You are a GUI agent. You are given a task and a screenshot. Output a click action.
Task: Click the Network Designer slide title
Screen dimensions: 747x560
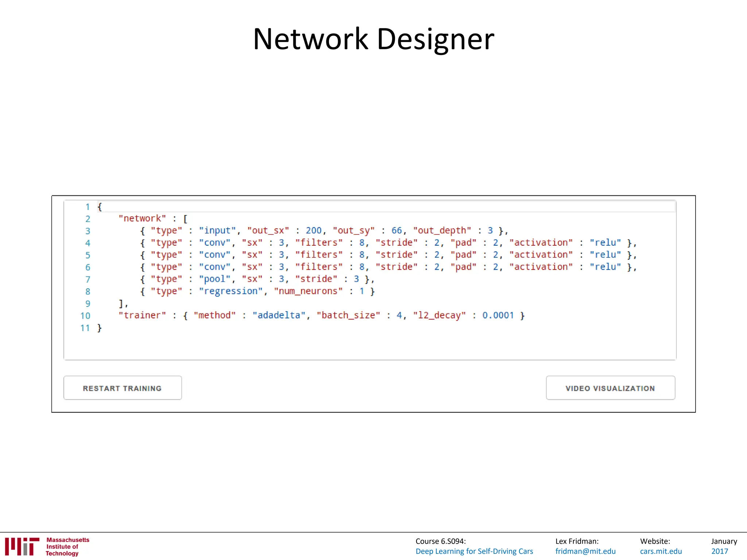point(373,39)
